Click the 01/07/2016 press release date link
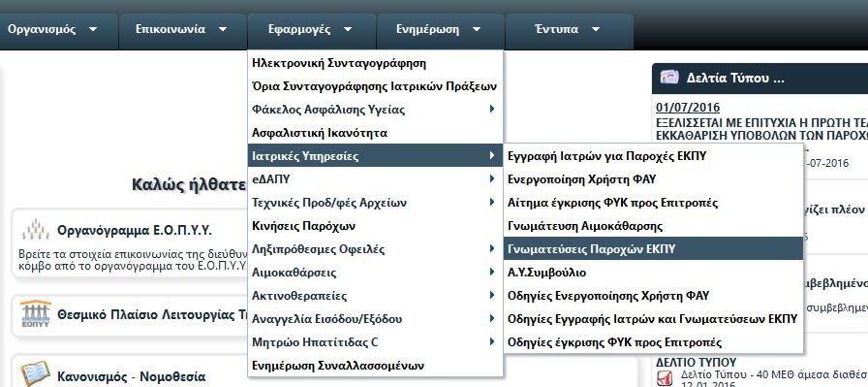The width and height of the screenshot is (868, 387). (x=688, y=108)
